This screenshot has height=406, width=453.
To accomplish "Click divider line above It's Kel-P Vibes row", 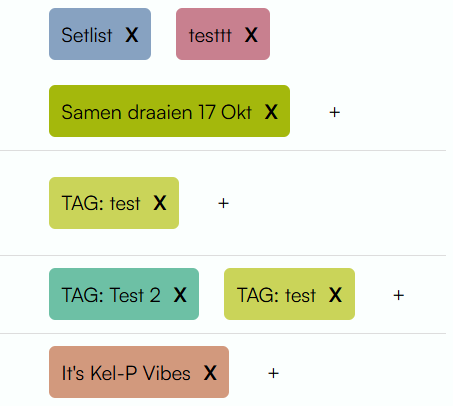I will click(x=223, y=333).
